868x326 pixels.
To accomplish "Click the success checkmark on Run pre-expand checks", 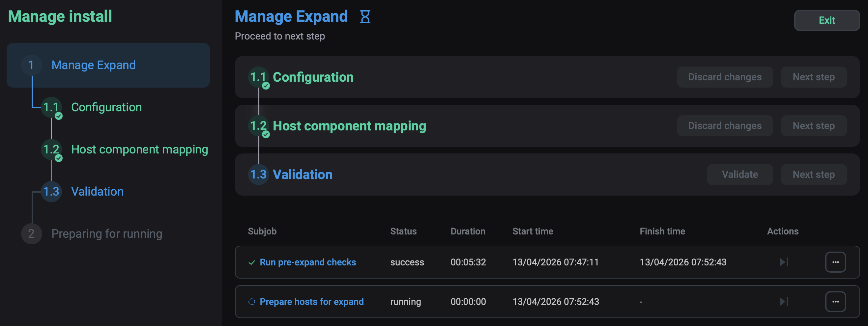I will (251, 262).
